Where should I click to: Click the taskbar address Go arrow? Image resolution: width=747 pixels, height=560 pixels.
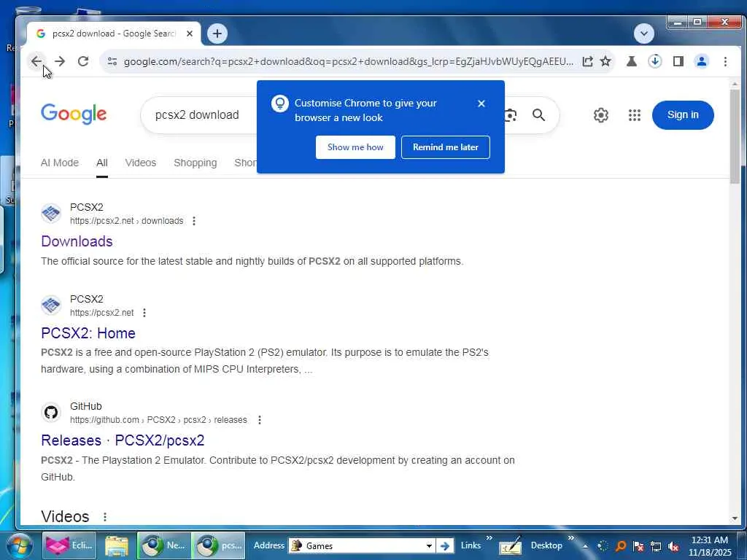tap(444, 545)
